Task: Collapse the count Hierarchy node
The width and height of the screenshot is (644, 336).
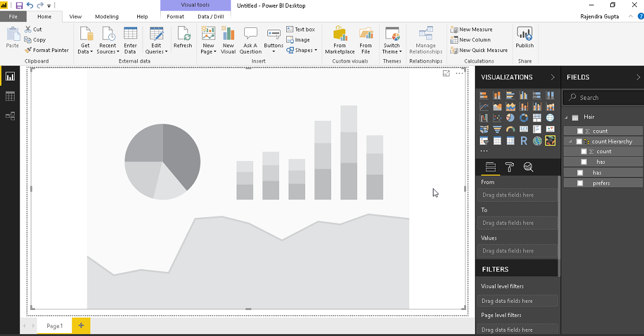Action: [x=570, y=141]
